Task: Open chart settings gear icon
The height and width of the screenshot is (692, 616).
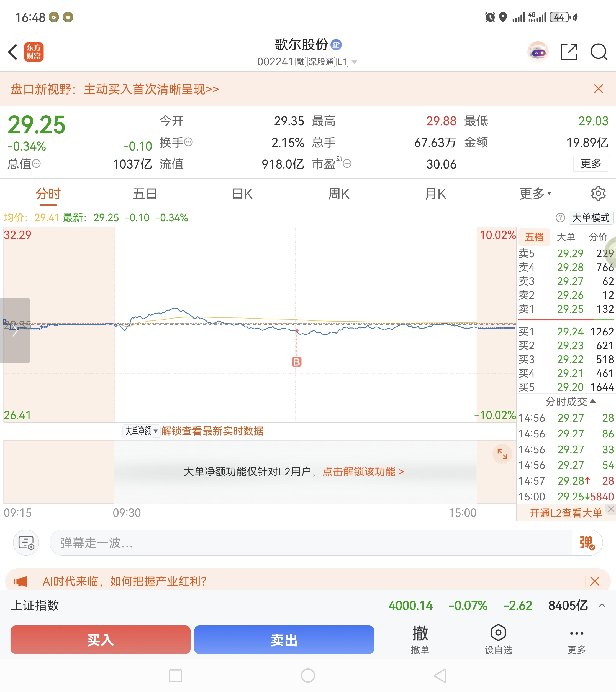Action: pyautogui.click(x=598, y=194)
